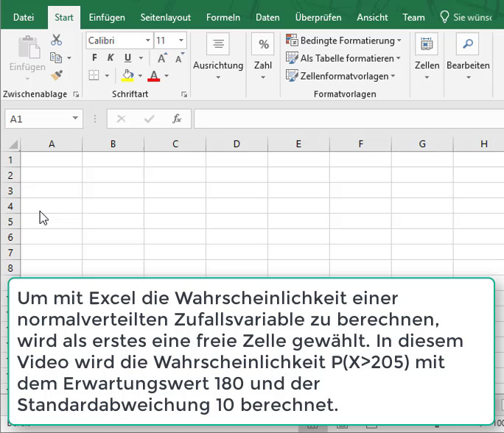Click into the formula bar input
Image resolution: width=504 pixels, height=433 pixels.
click(349, 119)
